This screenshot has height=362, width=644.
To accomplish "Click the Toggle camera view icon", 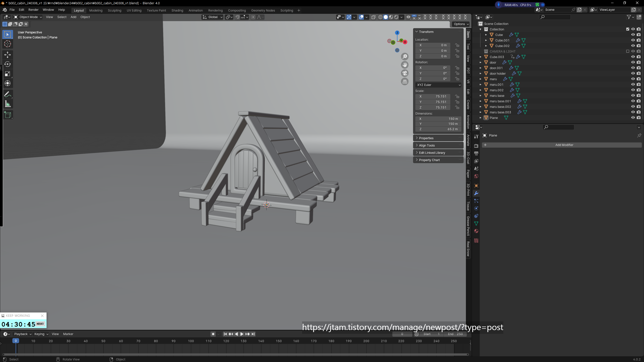I will click(405, 73).
